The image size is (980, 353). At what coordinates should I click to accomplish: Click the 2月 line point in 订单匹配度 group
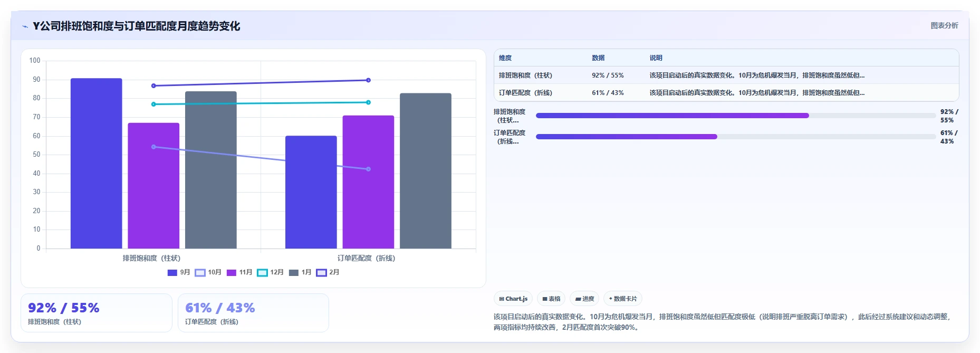click(x=368, y=80)
